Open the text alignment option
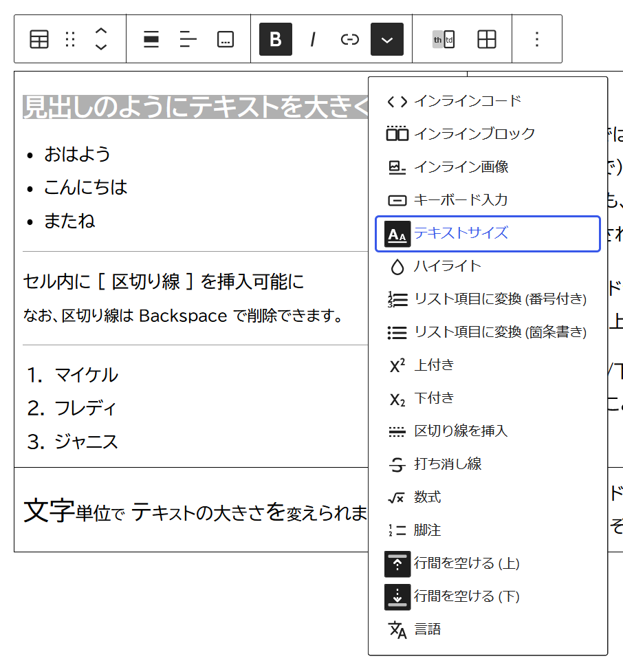623x672 pixels. click(x=188, y=39)
